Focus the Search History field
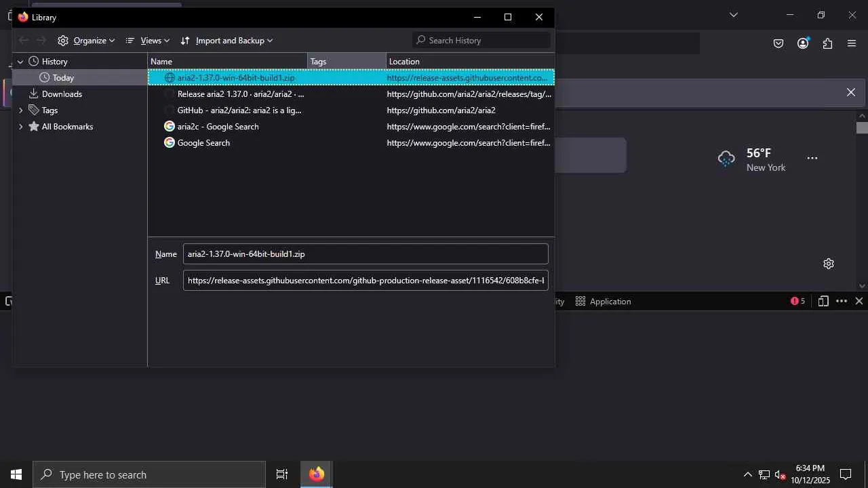868x488 pixels. [481, 41]
